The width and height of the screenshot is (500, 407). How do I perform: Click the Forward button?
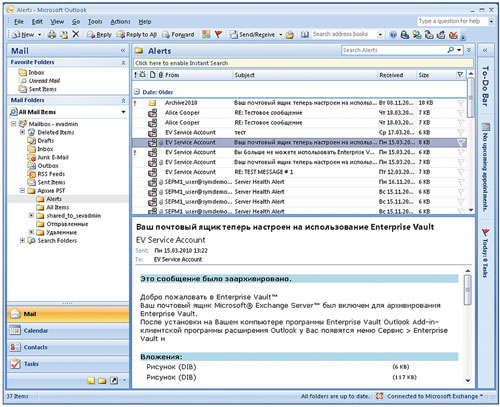click(x=178, y=34)
